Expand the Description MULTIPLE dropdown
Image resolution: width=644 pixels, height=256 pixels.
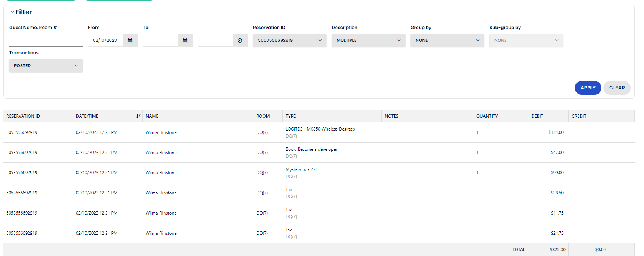coord(368,40)
